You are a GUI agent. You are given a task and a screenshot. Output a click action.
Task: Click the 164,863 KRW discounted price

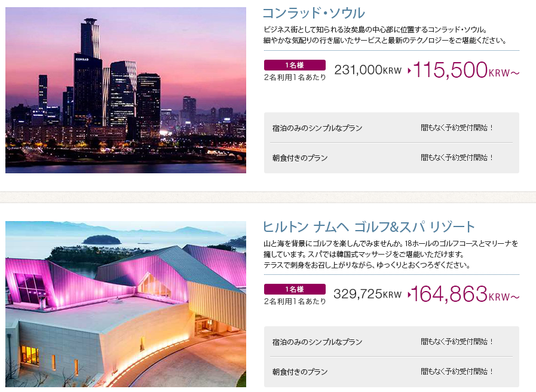[465, 294]
